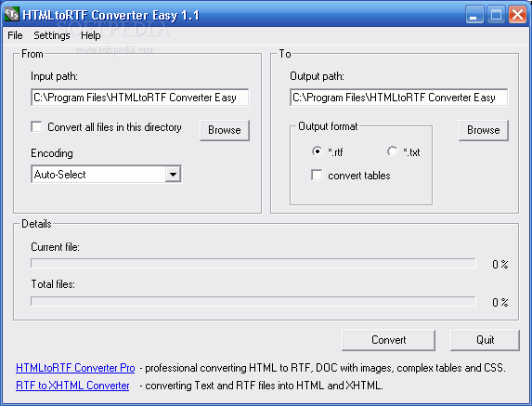Image resolution: width=532 pixels, height=406 pixels.
Task: Focus the Output path text field
Action: [399, 98]
